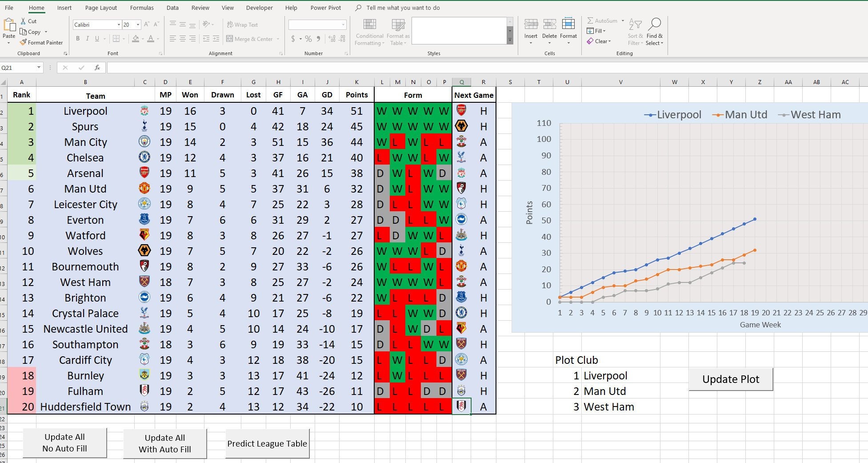Open Conditional Formatting menu
The height and width of the screenshot is (463, 868).
(369, 32)
